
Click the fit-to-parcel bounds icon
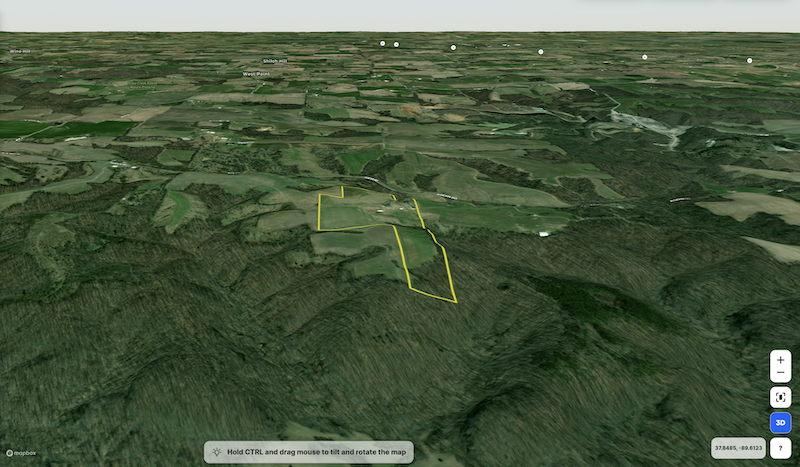781,397
